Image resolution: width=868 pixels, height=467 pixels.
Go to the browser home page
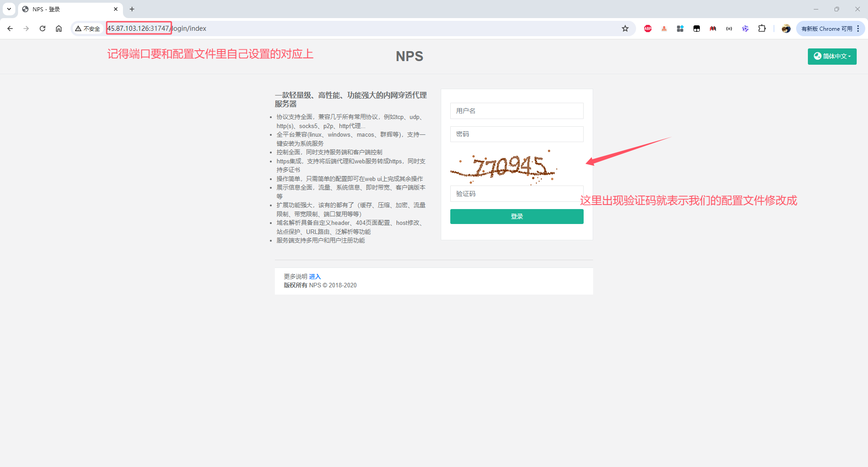[59, 29]
